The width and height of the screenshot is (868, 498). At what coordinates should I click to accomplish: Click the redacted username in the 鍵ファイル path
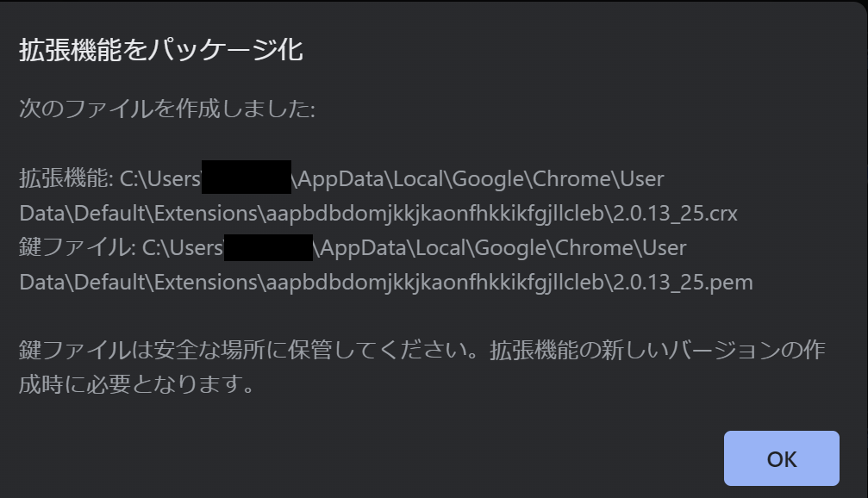click(268, 247)
